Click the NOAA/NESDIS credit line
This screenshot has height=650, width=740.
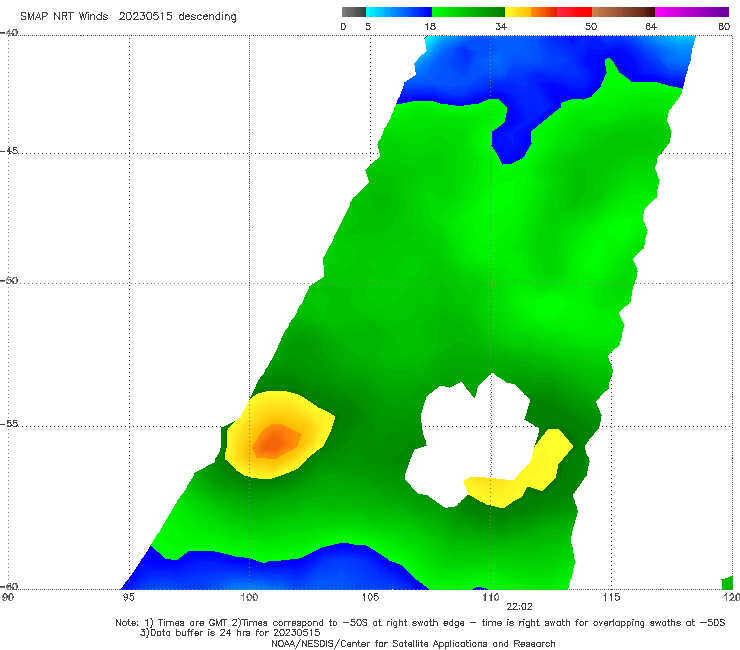(413, 644)
